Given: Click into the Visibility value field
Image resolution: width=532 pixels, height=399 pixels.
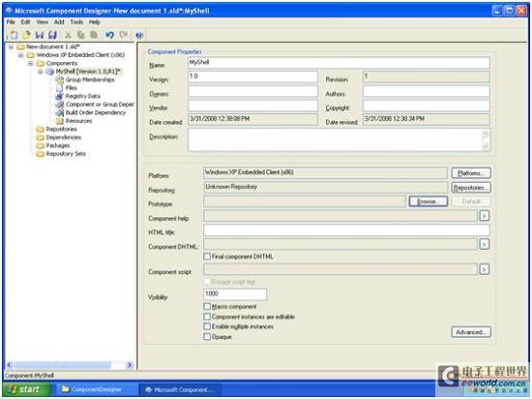Looking at the screenshot, I should (235, 294).
